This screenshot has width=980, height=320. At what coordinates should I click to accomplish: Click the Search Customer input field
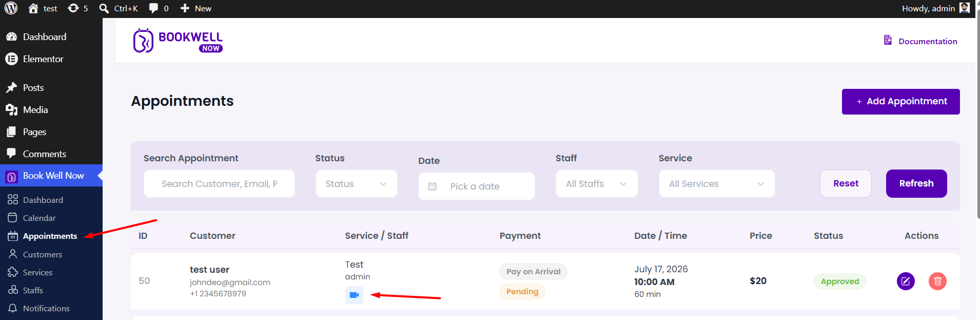[219, 184]
